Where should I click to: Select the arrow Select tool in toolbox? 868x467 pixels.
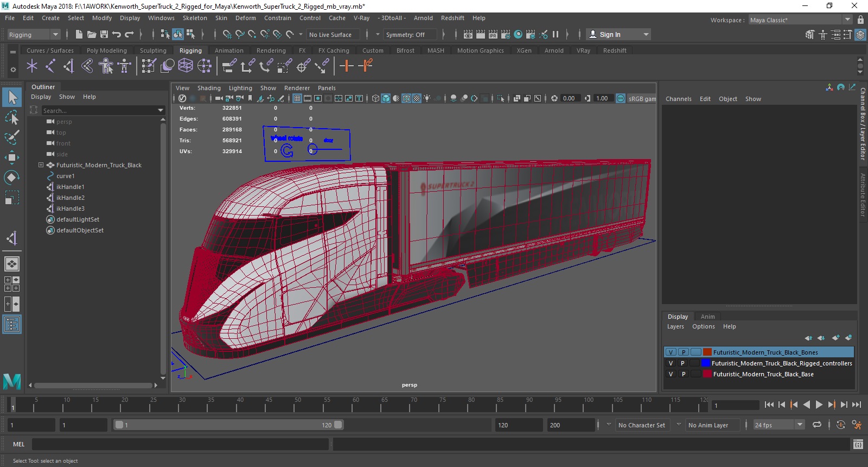tap(12, 97)
